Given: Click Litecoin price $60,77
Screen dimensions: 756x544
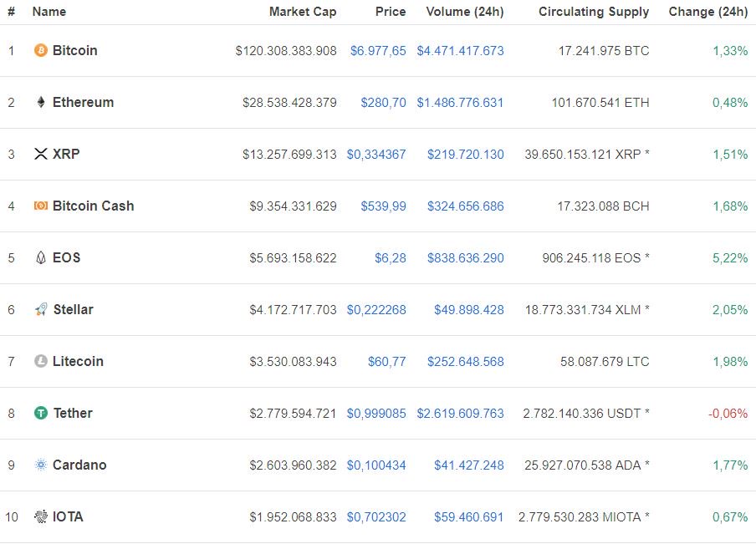Looking at the screenshot, I should [x=386, y=361].
